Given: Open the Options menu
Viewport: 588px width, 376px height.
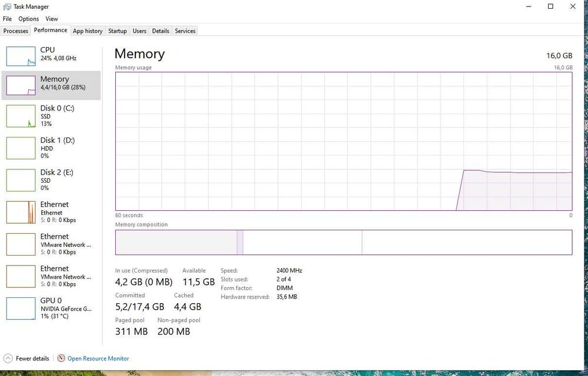Looking at the screenshot, I should click(28, 19).
